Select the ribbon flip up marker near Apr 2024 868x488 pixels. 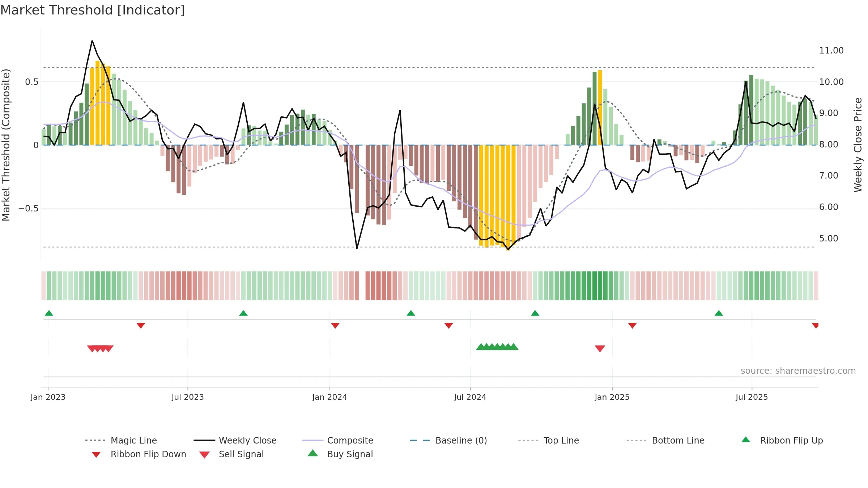tap(411, 313)
